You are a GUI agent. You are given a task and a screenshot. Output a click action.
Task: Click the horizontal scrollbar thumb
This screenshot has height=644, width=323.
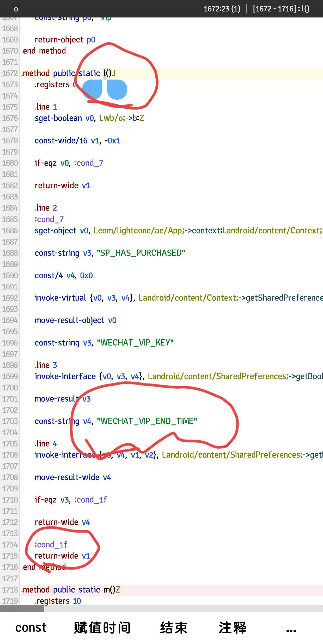(x=22, y=608)
